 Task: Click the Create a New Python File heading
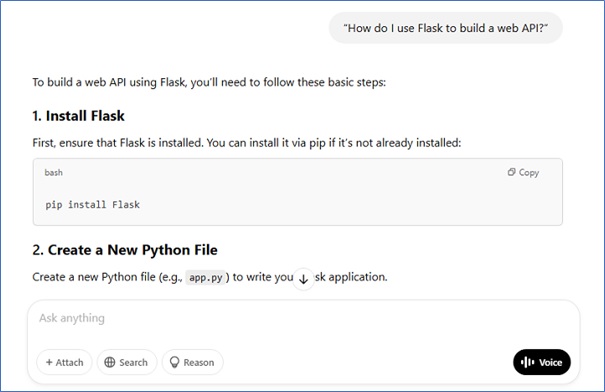pyautogui.click(x=125, y=250)
